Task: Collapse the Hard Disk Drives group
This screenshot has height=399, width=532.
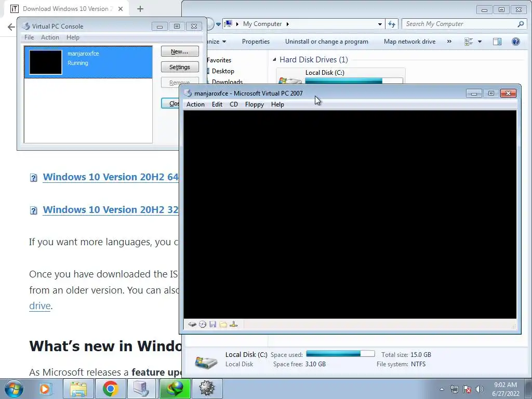Action: [274, 60]
